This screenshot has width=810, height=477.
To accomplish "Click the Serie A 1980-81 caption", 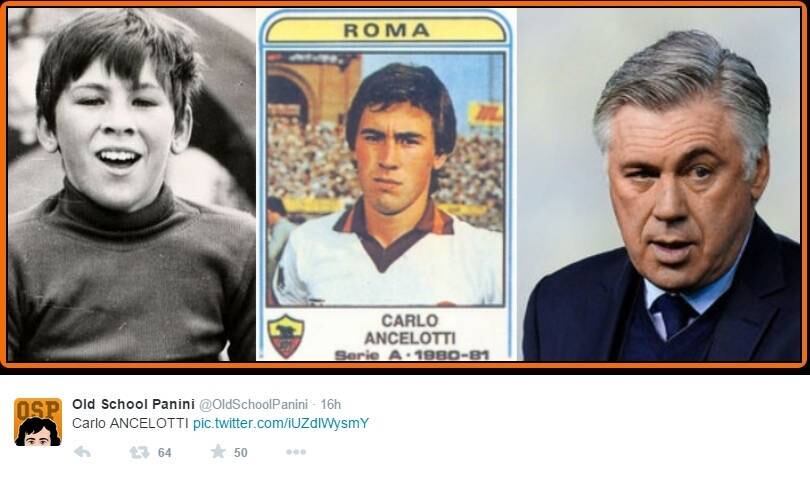I will (x=412, y=355).
